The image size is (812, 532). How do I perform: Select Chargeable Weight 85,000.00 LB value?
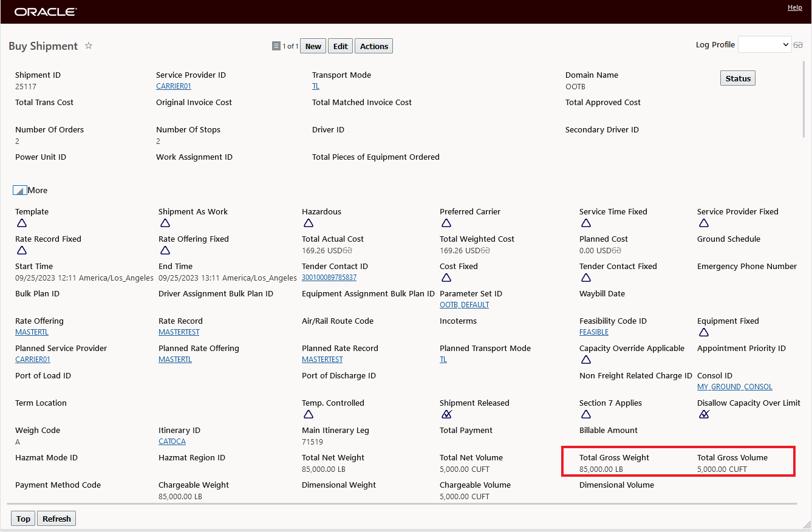[180, 496]
